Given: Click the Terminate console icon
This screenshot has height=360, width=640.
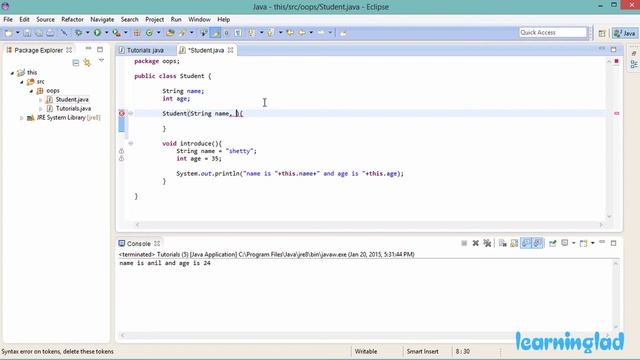Looking at the screenshot, I should (464, 243).
